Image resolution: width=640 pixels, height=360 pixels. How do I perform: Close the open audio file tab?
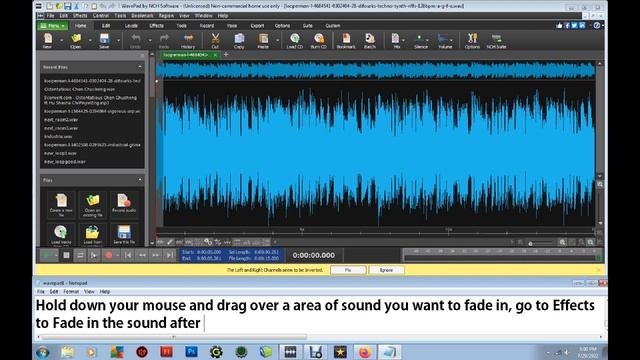tap(215, 55)
